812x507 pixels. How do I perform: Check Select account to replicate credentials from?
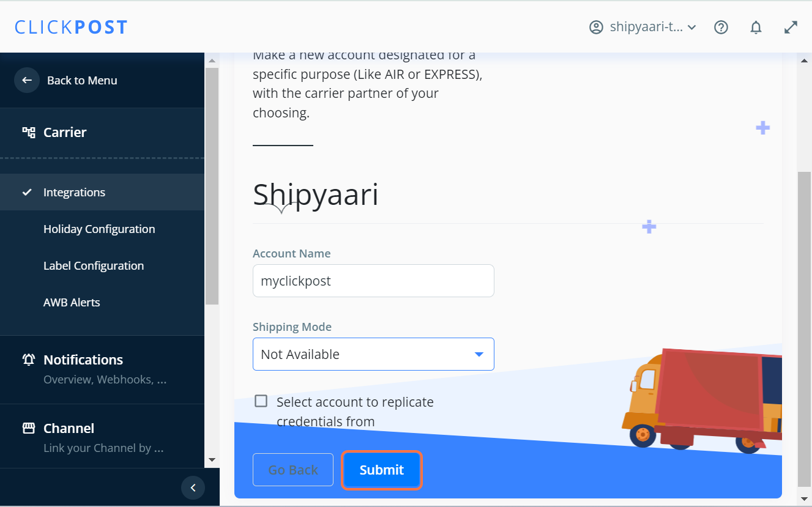pos(261,401)
